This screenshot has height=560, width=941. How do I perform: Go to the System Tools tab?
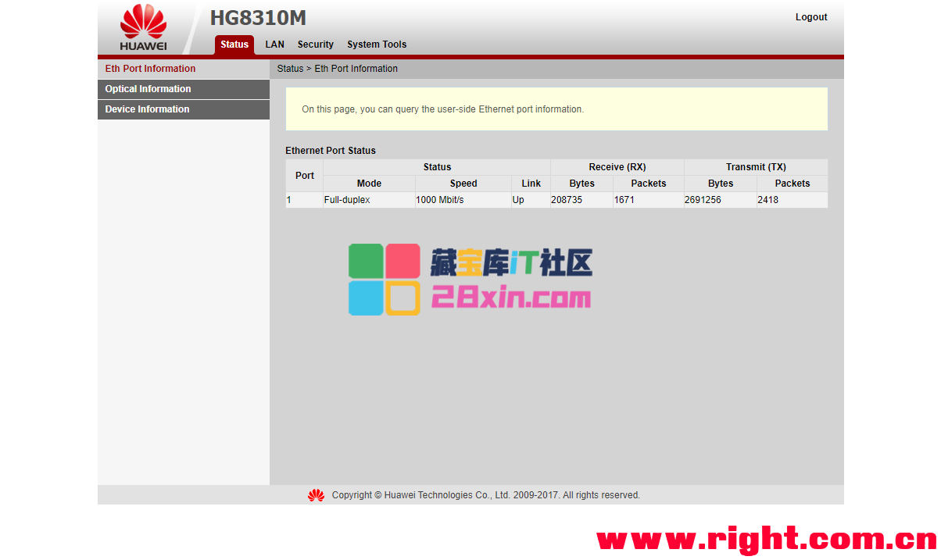tap(377, 45)
